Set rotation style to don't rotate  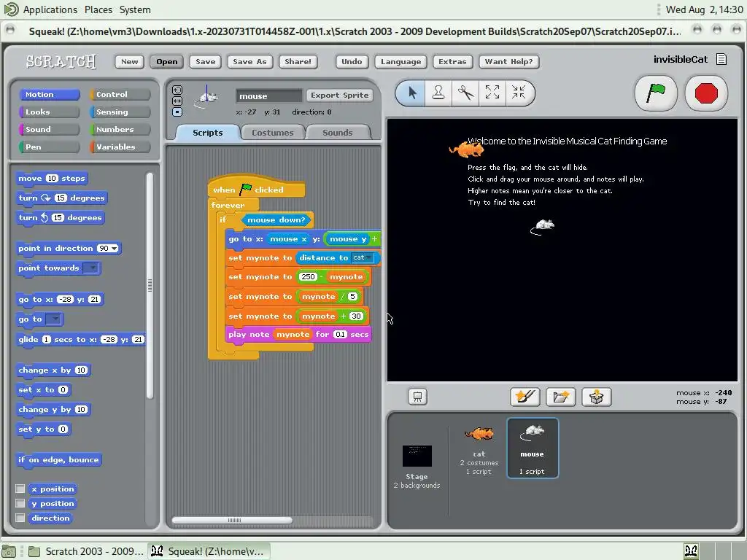pos(177,112)
